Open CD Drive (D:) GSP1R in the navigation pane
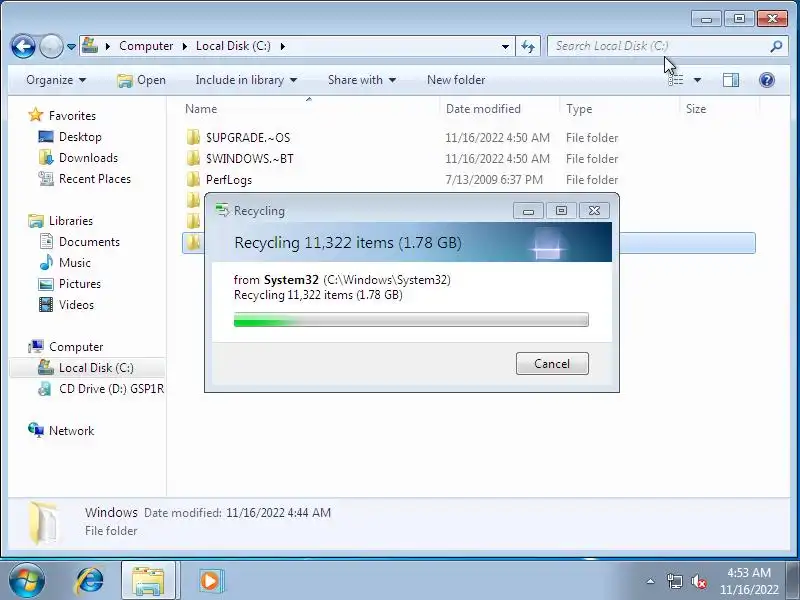Screen dimensions: 800x600 point(111,389)
